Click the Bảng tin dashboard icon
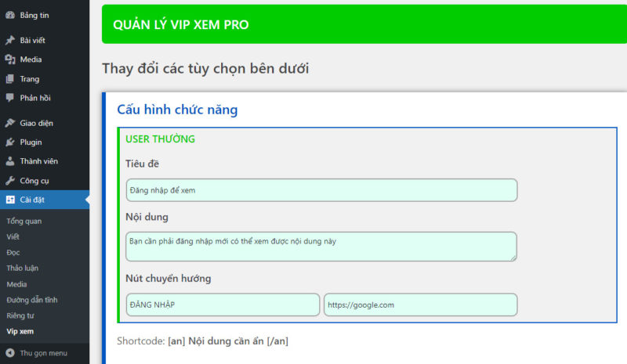Viewport: 627px width, 364px height. (10, 15)
